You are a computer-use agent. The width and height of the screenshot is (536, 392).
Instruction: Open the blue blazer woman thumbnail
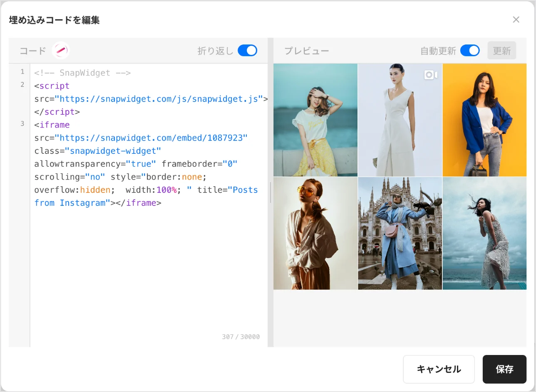click(484, 120)
